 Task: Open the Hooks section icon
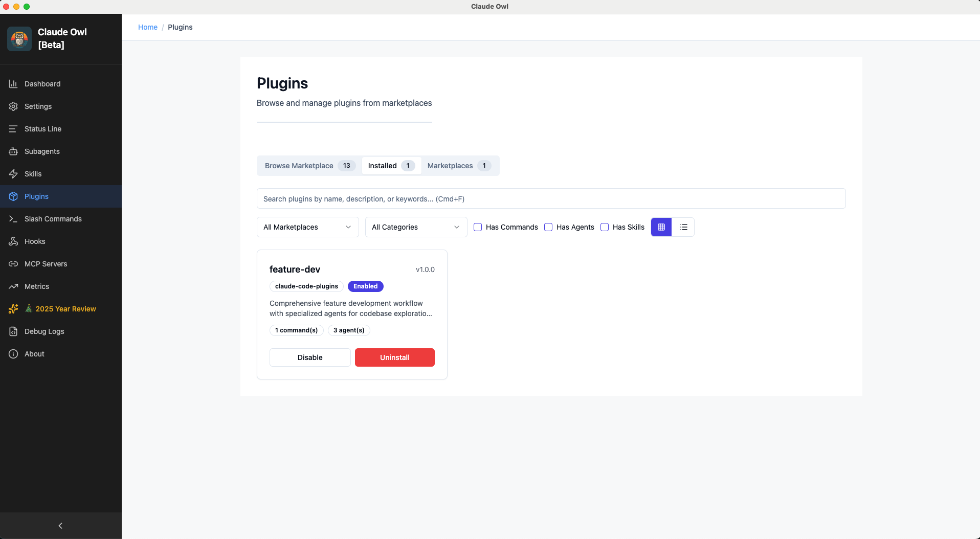[13, 241]
